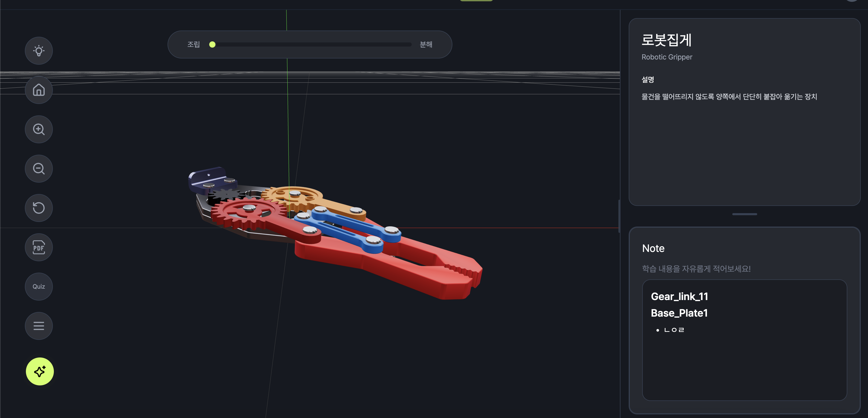
Task: Click the assembly slider green handle
Action: click(x=212, y=44)
